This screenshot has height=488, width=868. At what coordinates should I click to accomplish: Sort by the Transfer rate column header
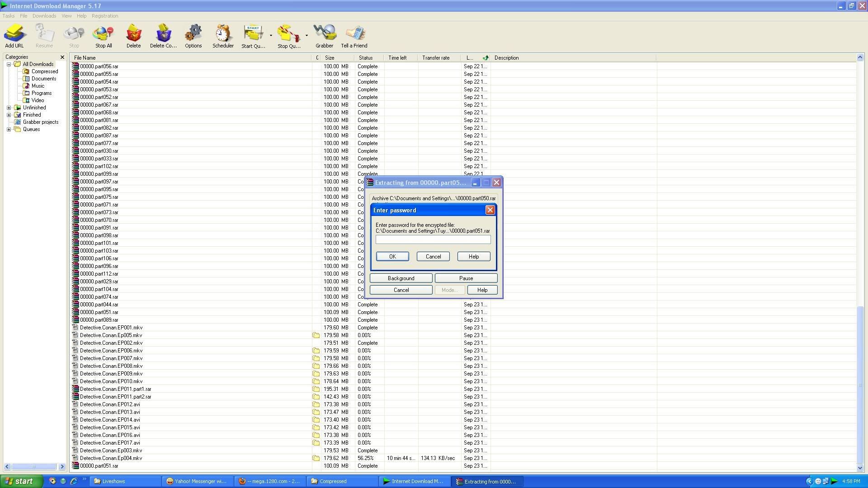439,58
